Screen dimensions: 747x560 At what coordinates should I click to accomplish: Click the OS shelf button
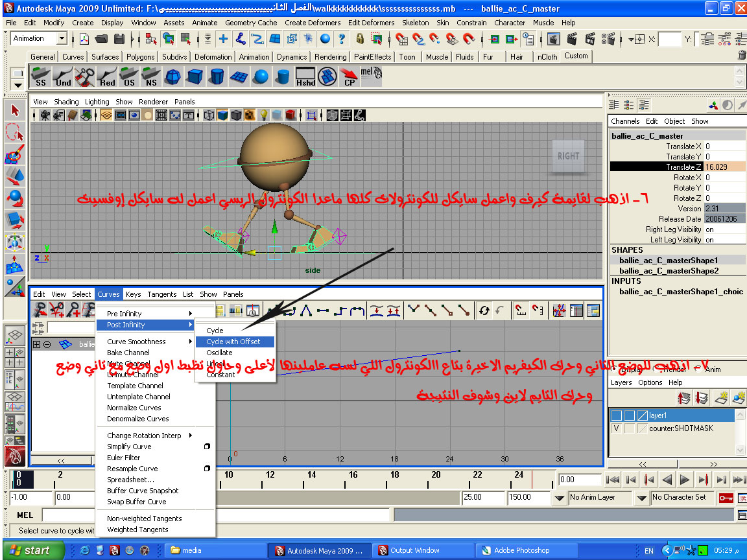pyautogui.click(x=129, y=76)
